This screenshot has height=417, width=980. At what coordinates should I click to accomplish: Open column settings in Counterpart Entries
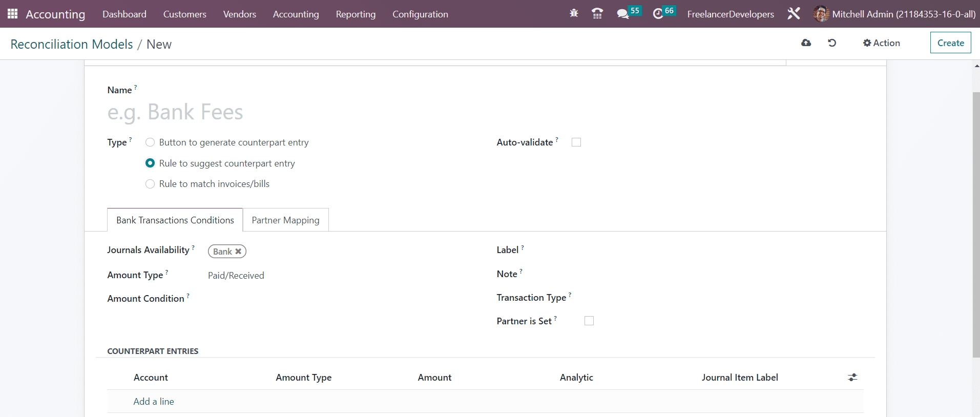point(852,378)
